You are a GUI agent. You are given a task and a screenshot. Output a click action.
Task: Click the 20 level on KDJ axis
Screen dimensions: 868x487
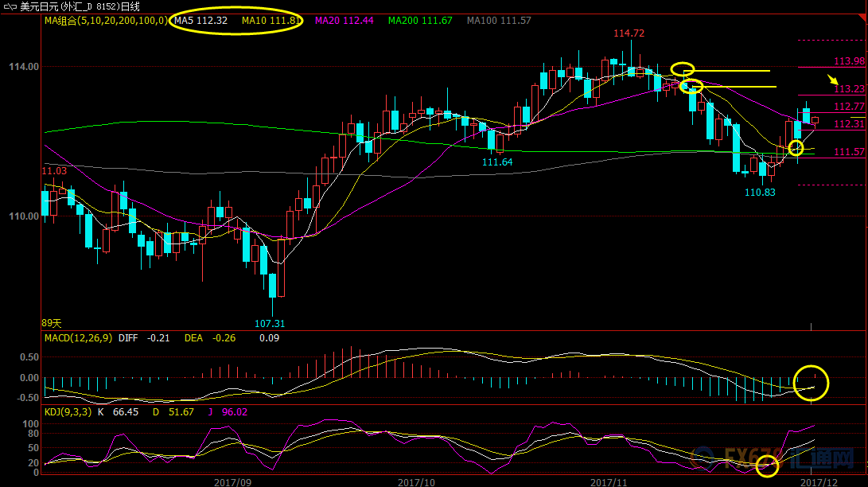tap(33, 463)
